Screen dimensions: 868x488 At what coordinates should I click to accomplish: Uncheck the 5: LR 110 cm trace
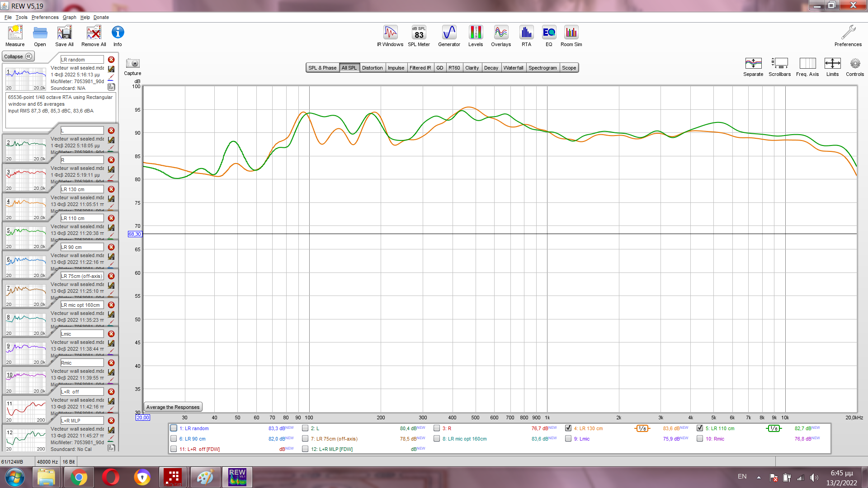click(700, 428)
